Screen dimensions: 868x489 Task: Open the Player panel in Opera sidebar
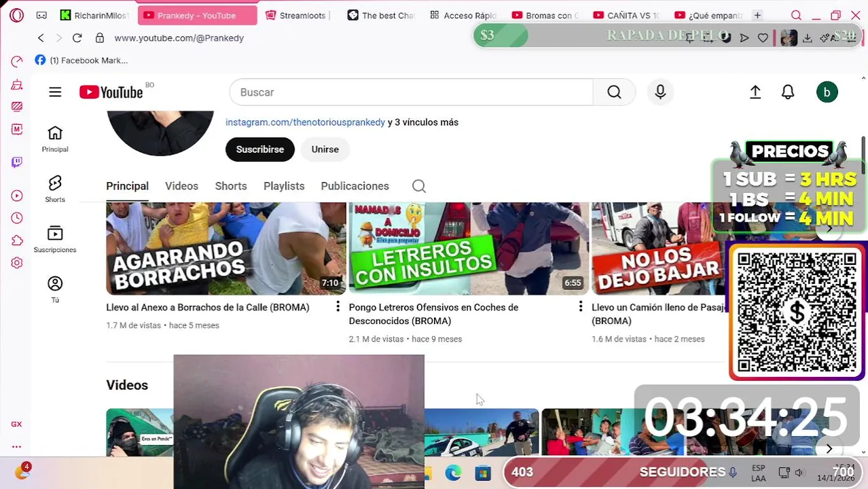click(x=17, y=196)
